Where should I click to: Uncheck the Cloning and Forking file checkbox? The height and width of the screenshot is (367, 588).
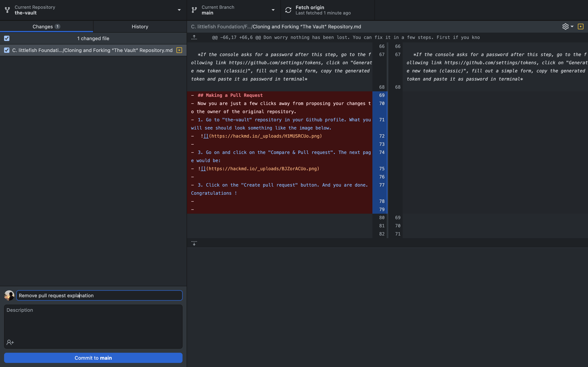click(7, 50)
